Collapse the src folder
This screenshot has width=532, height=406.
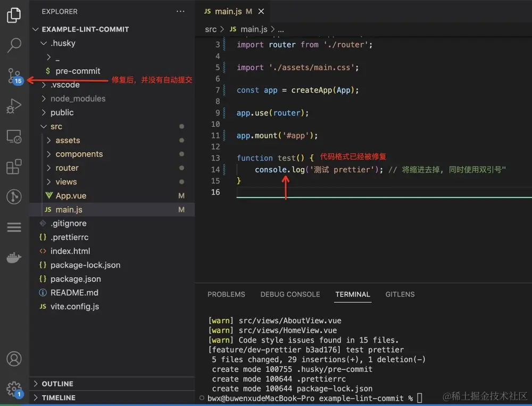[44, 126]
